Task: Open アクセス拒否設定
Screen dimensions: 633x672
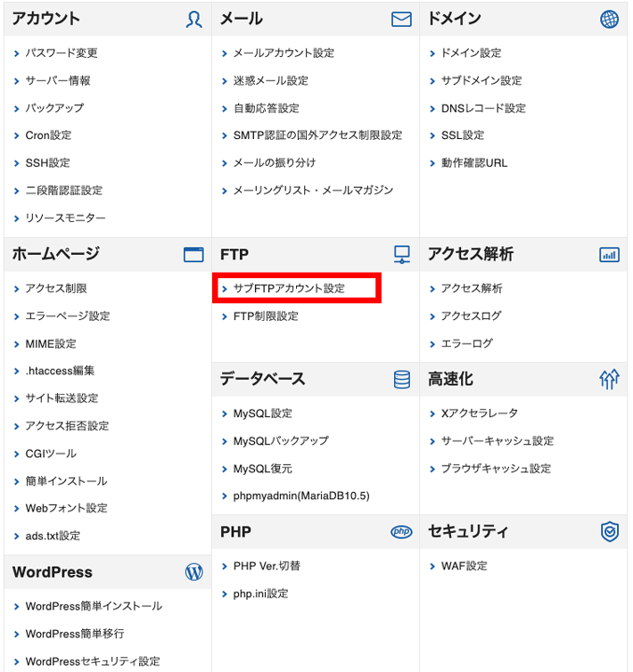Action: coord(67,426)
